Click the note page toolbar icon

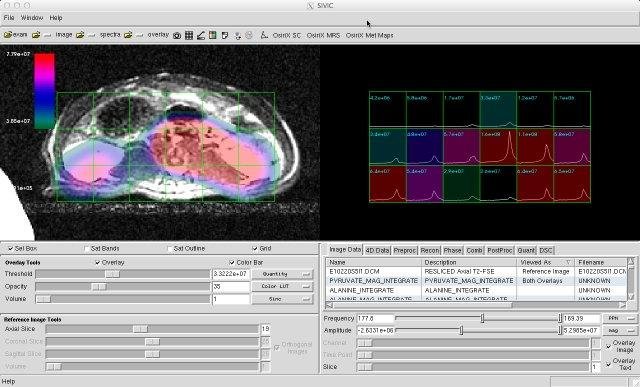click(225, 36)
